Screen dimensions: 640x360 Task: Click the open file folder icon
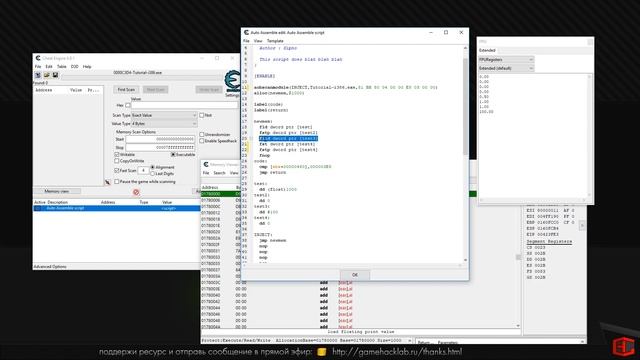pyautogui.click(x=47, y=75)
